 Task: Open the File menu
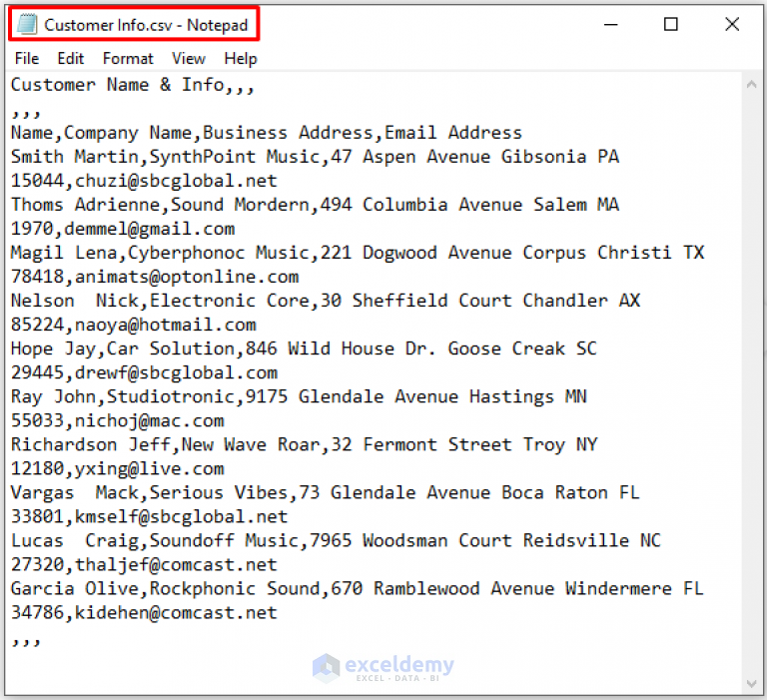point(26,59)
